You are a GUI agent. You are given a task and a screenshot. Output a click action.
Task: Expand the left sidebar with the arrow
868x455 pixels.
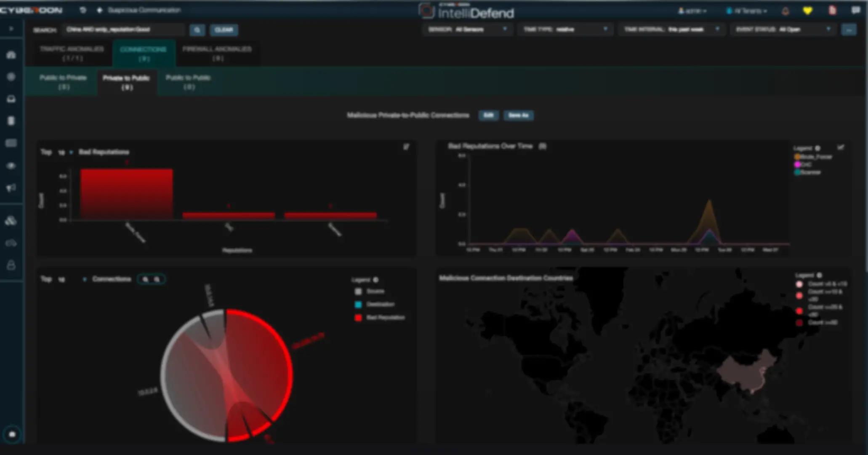point(11,29)
